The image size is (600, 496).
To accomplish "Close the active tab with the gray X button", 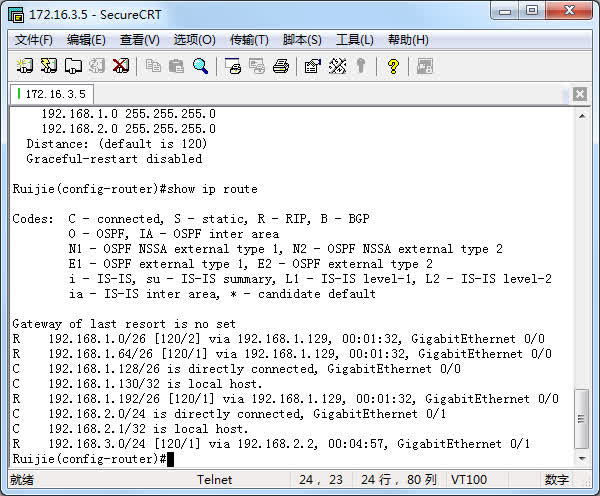I will click(580, 94).
